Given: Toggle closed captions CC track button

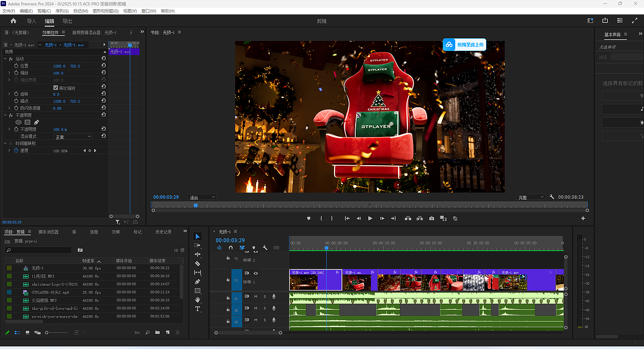Looking at the screenshot, I should click(276, 248).
